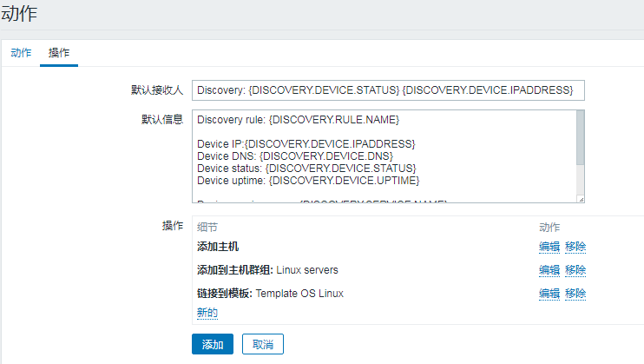644x364 pixels.
Task: Click the Discovery rule line in message
Action: (299, 120)
